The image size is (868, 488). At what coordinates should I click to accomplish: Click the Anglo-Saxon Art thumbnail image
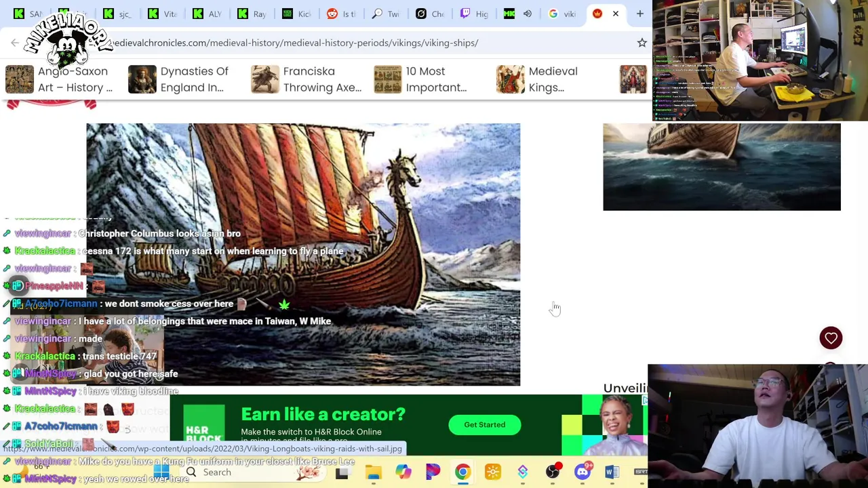click(20, 79)
